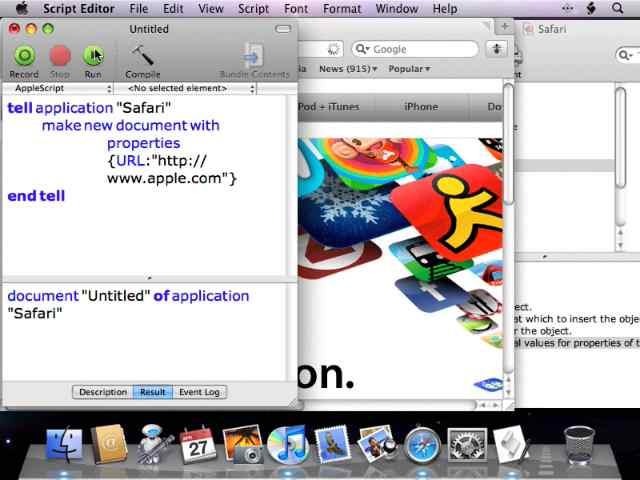Open the File menu

pyautogui.click(x=139, y=9)
